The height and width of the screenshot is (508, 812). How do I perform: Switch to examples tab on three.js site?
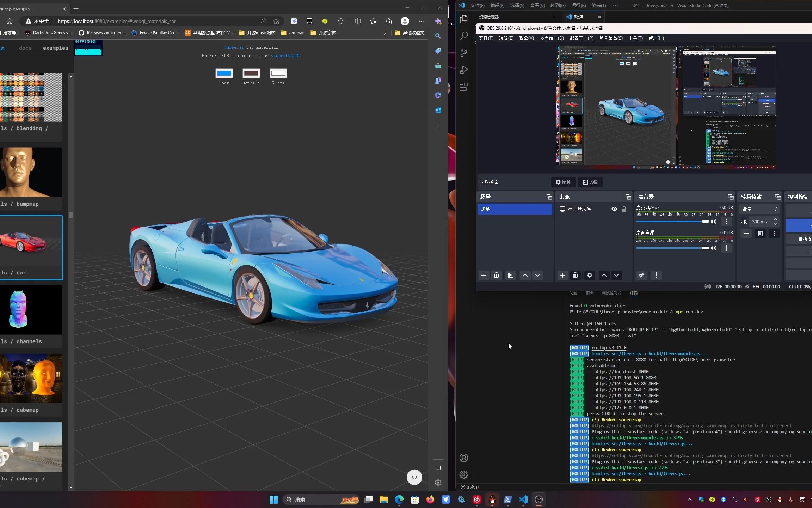[56, 48]
